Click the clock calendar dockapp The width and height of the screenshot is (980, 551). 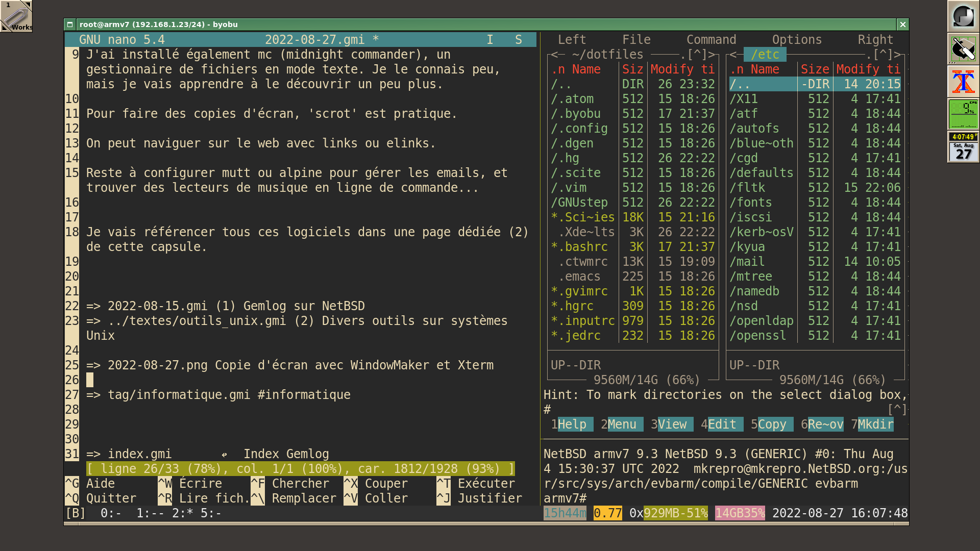click(x=963, y=147)
